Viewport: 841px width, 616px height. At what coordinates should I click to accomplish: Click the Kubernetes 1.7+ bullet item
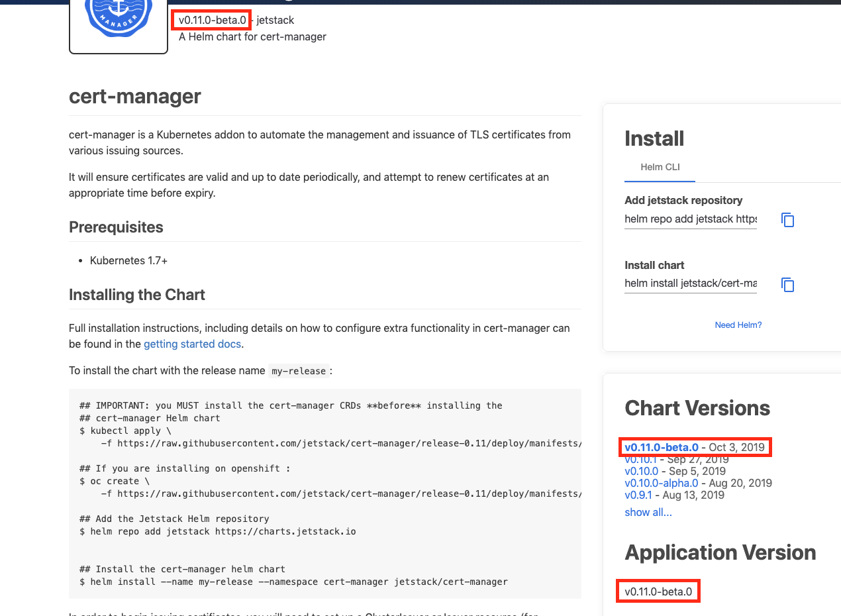pos(128,260)
